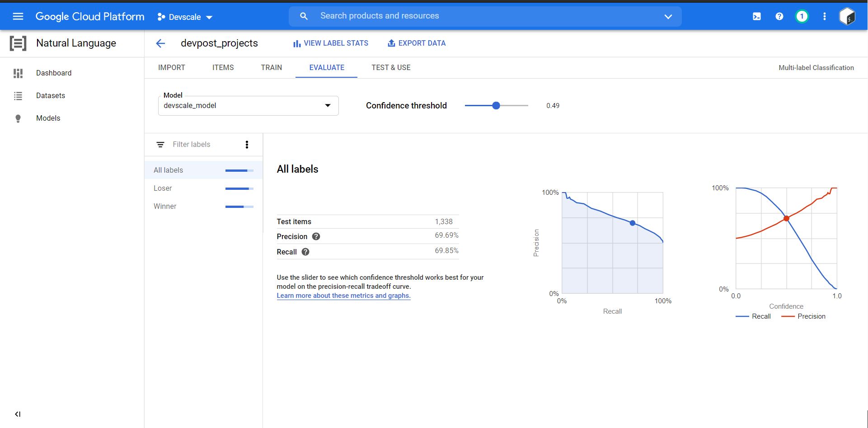The width and height of the screenshot is (868, 428).
Task: Click the help icon next to Precision
Action: [x=316, y=236]
